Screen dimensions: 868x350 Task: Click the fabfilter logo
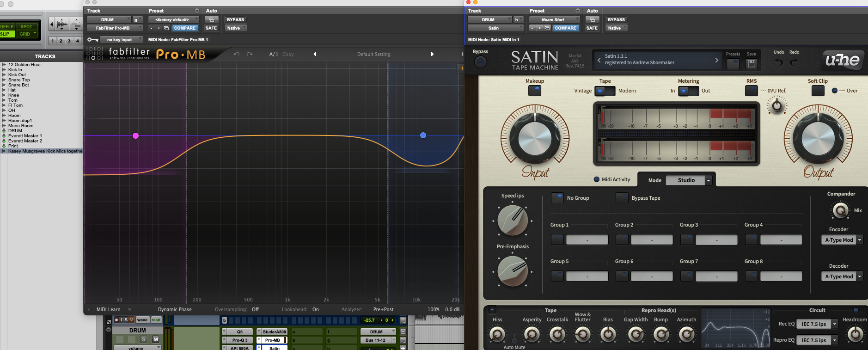point(118,54)
